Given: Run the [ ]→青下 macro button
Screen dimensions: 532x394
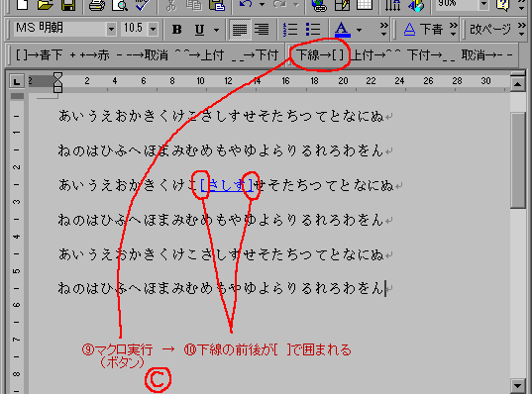Looking at the screenshot, I should coord(39,54).
